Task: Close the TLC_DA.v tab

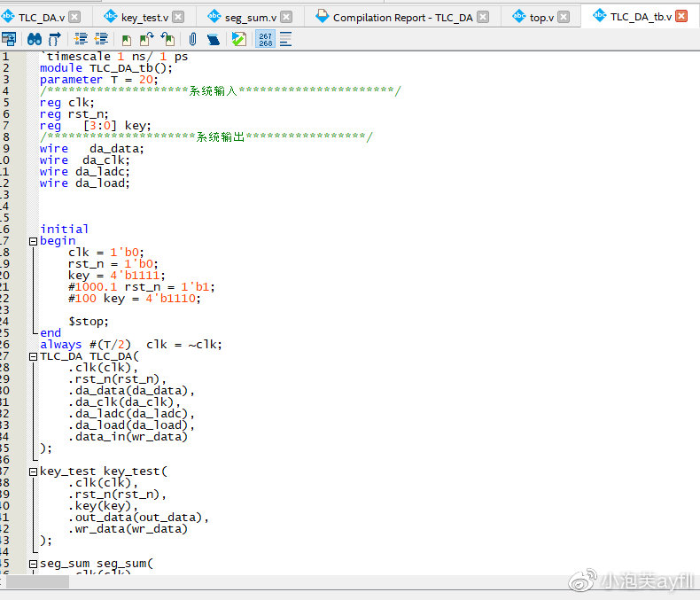Action: coord(74,17)
